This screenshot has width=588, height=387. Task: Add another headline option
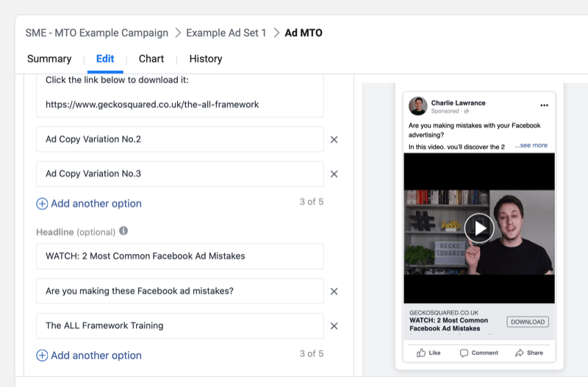pyautogui.click(x=89, y=355)
